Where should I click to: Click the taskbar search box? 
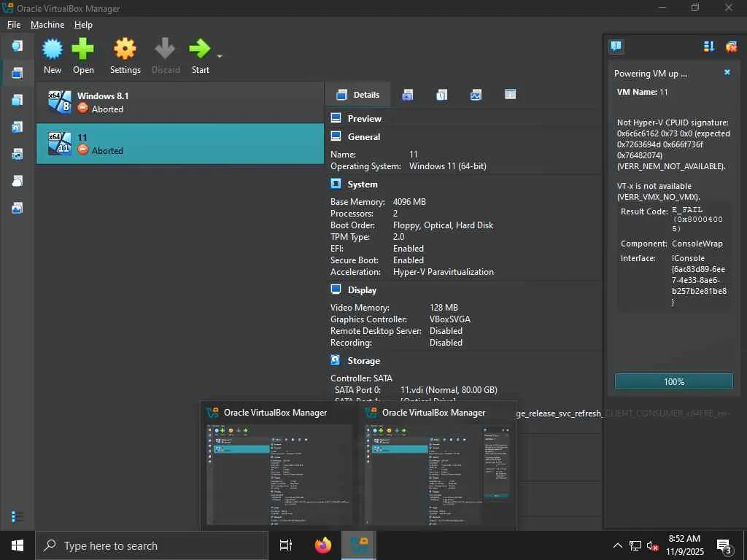152,545
